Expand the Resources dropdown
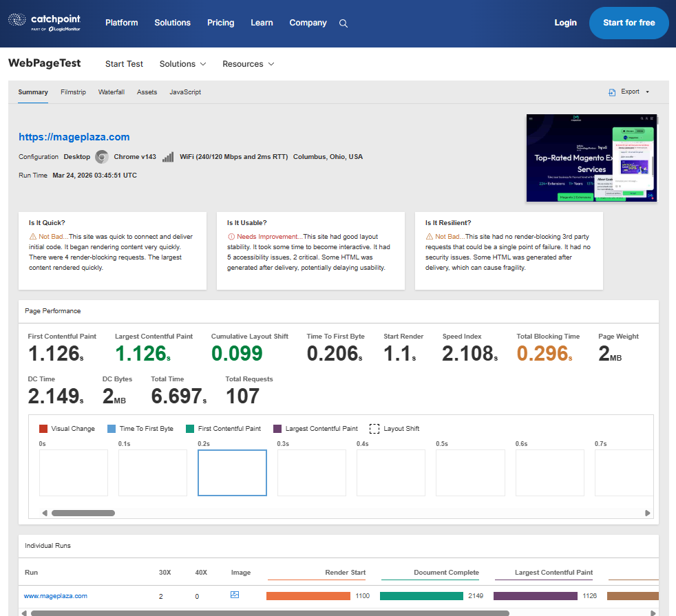 [x=248, y=63]
